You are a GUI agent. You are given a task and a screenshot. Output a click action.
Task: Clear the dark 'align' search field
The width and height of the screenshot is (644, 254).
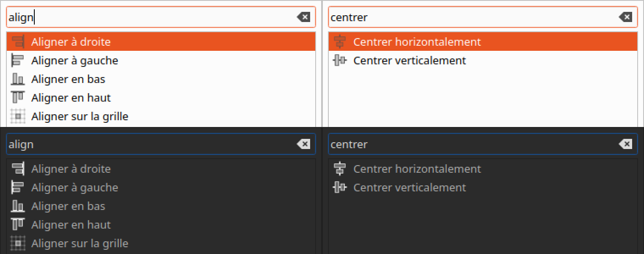303,144
